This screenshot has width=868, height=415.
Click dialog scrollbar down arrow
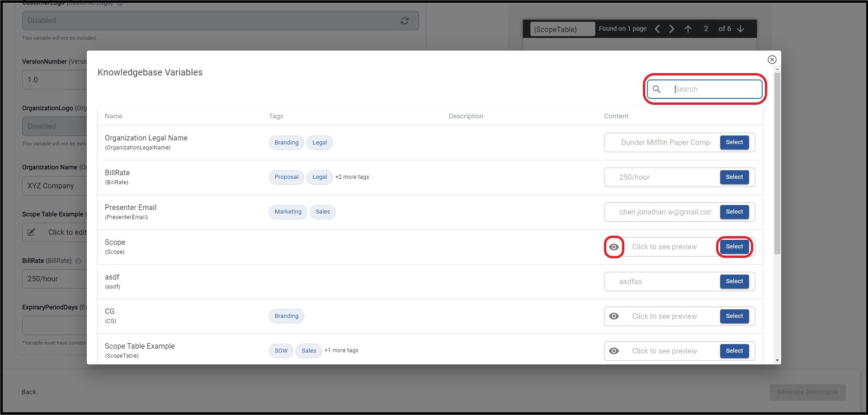click(777, 360)
